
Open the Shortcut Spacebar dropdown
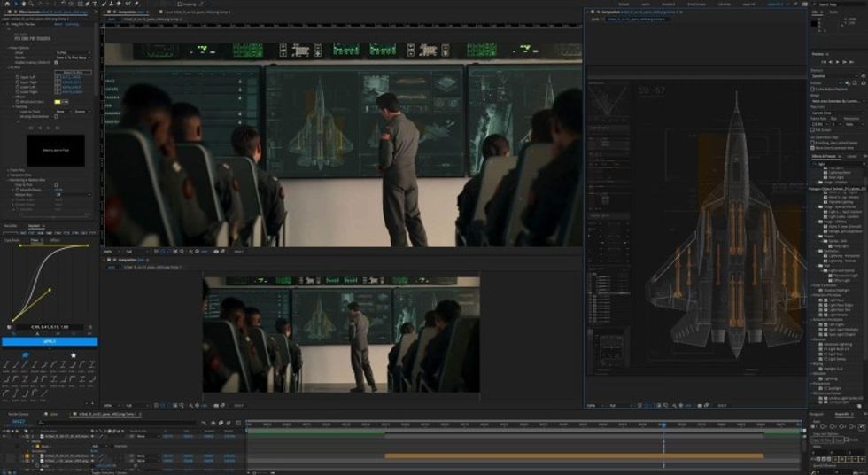(834, 76)
